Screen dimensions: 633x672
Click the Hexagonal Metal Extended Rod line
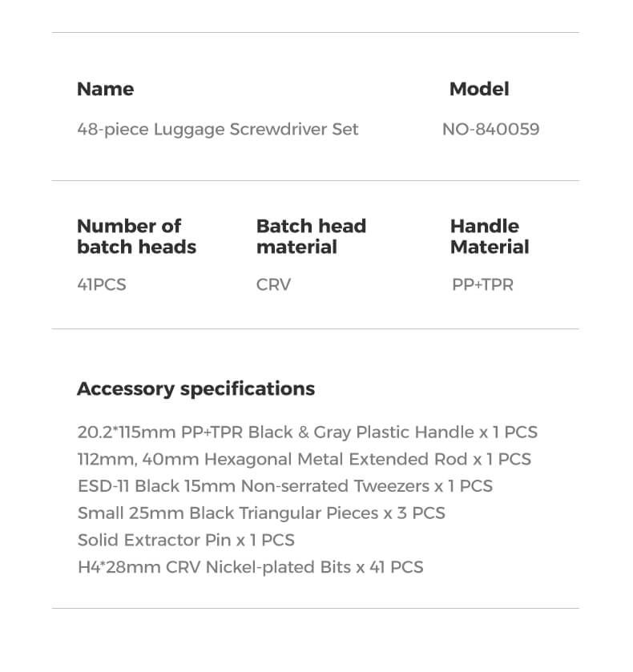[x=304, y=460]
